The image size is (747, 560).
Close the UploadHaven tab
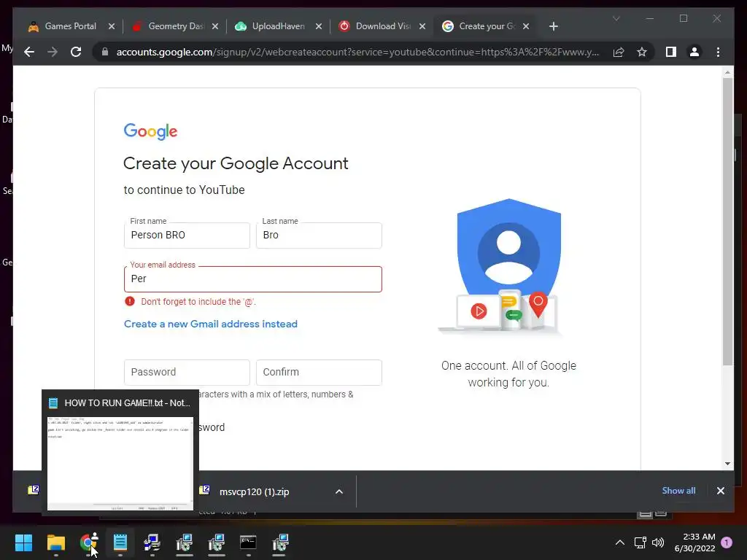319,26
